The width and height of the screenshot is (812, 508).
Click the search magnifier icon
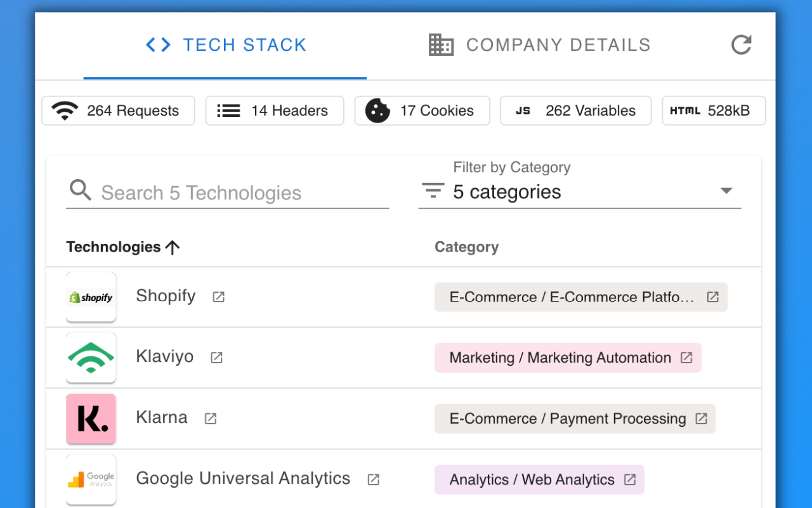tap(80, 190)
